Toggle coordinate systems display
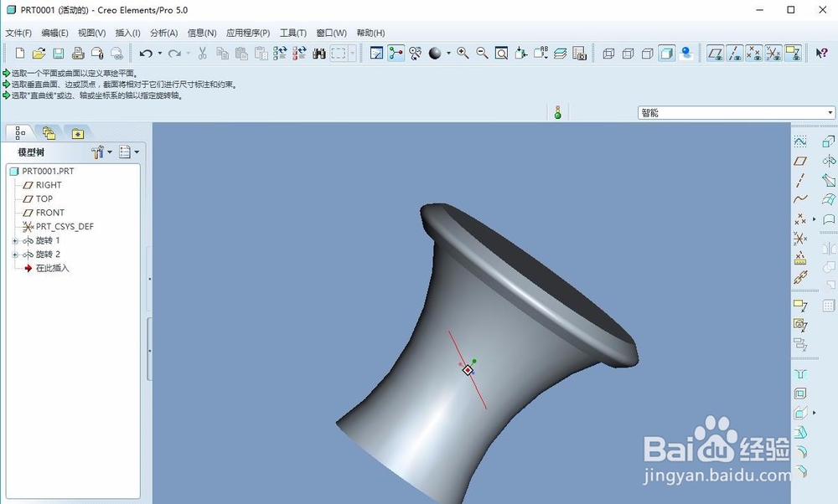Image resolution: width=838 pixels, height=504 pixels. [x=773, y=54]
